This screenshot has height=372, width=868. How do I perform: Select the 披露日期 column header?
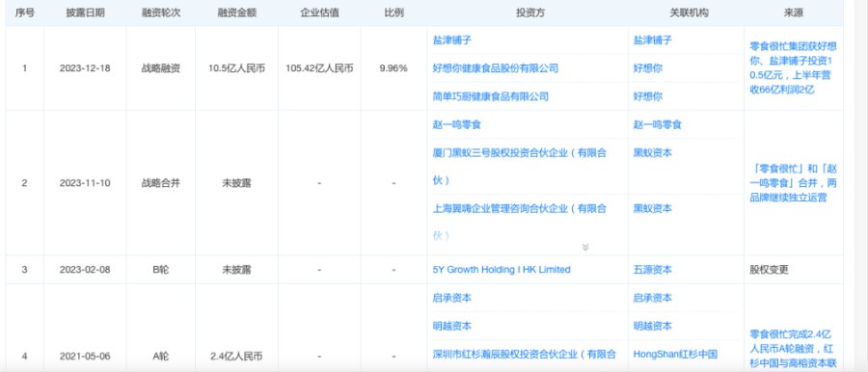pyautogui.click(x=85, y=13)
